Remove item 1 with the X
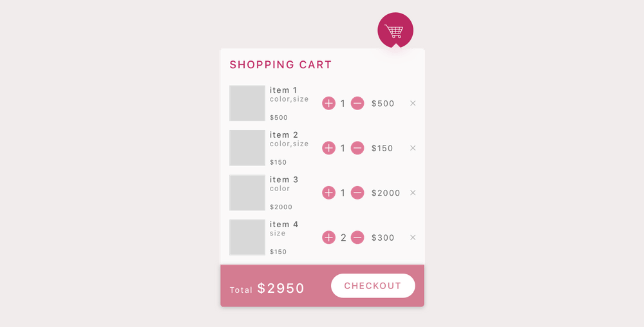The height and width of the screenshot is (327, 644). (x=413, y=104)
